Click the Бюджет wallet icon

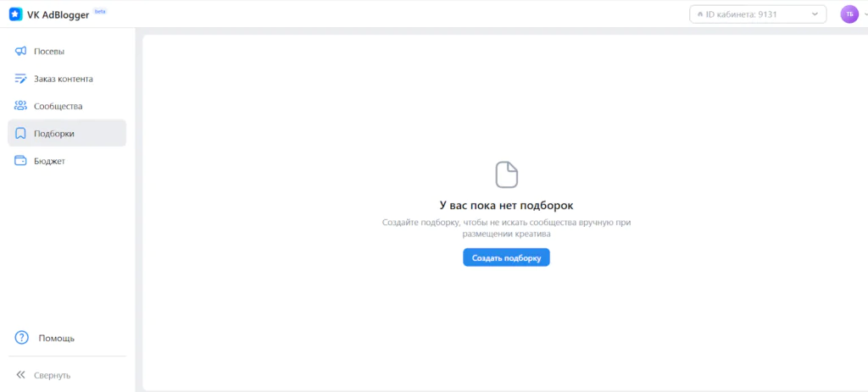pyautogui.click(x=20, y=161)
